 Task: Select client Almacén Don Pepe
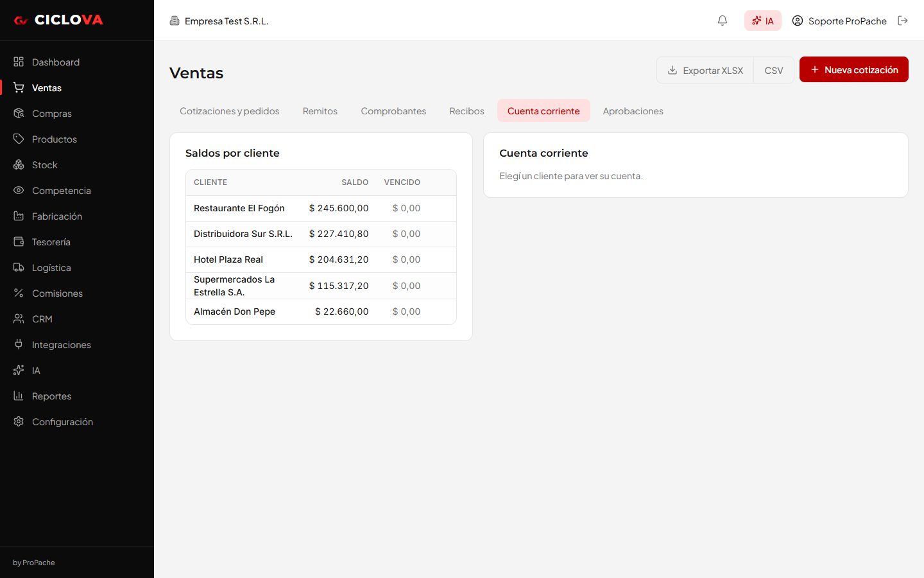[321, 311]
